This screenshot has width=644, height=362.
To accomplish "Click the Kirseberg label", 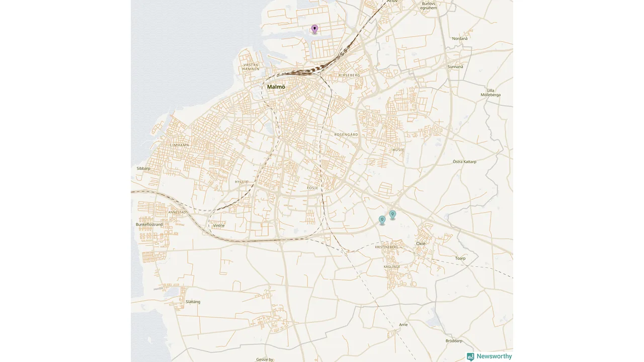I will click(350, 75).
